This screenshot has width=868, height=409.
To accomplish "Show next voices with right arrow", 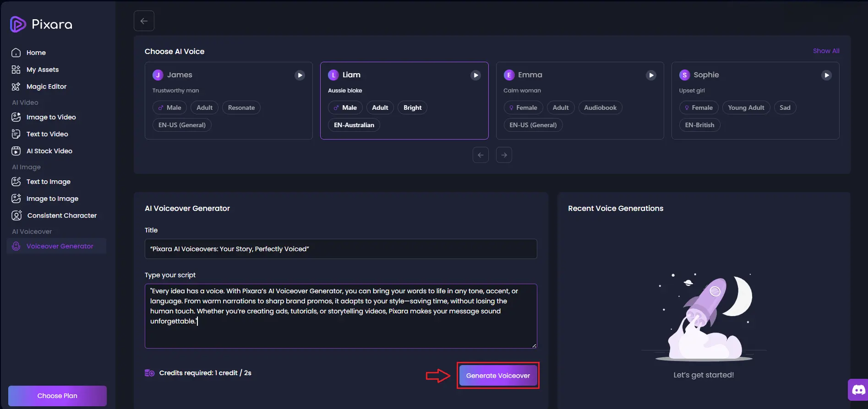I will tap(504, 155).
